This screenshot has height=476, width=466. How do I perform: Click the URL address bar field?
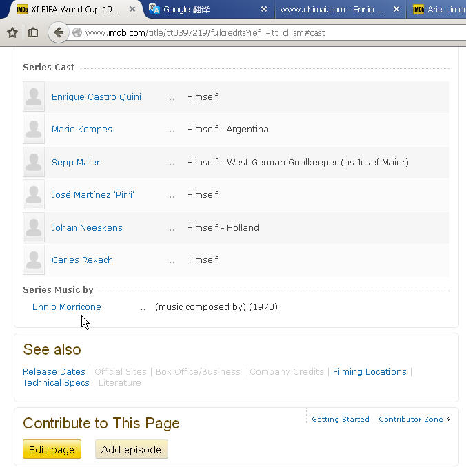pos(267,32)
